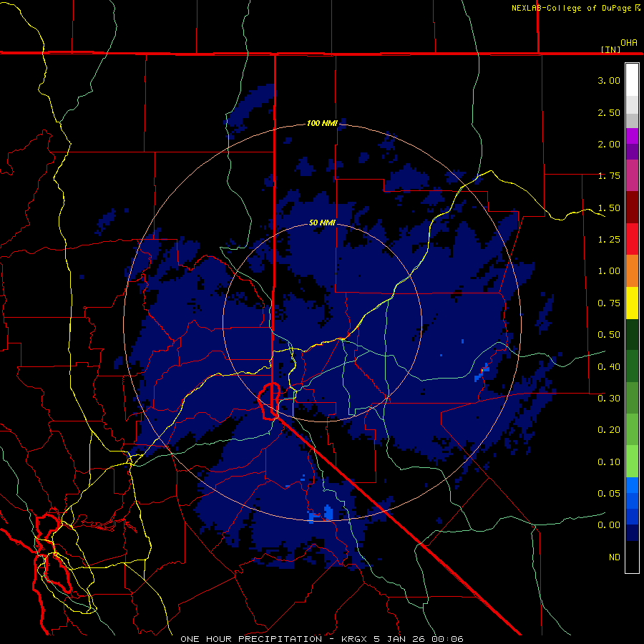Pick the darkest green legend swatch beside 0.50
This screenshot has width=644, height=644.
click(x=632, y=335)
